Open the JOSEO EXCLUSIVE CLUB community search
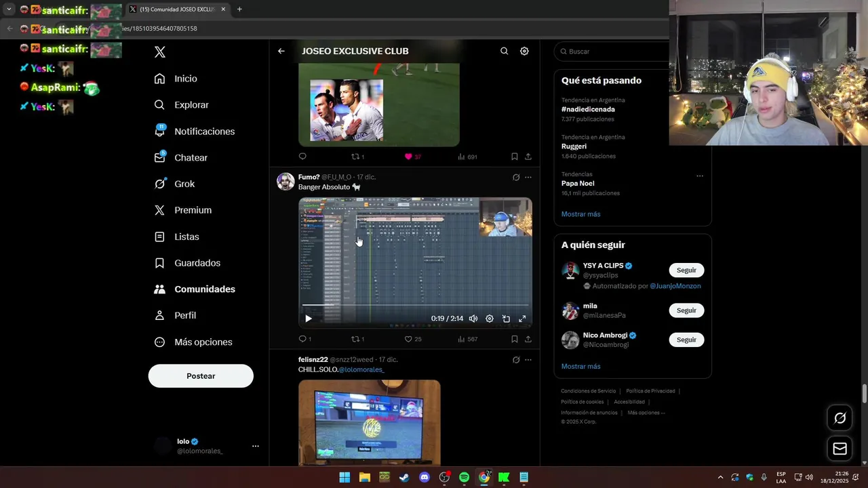Image resolution: width=868 pixels, height=488 pixels. (504, 51)
